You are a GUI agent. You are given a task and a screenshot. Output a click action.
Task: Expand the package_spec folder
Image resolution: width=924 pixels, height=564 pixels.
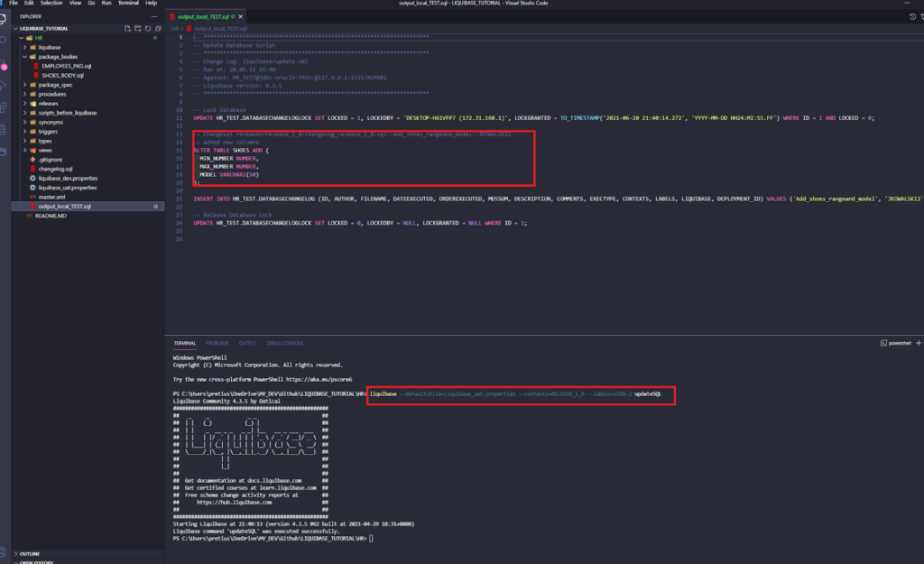pyautogui.click(x=88, y=85)
